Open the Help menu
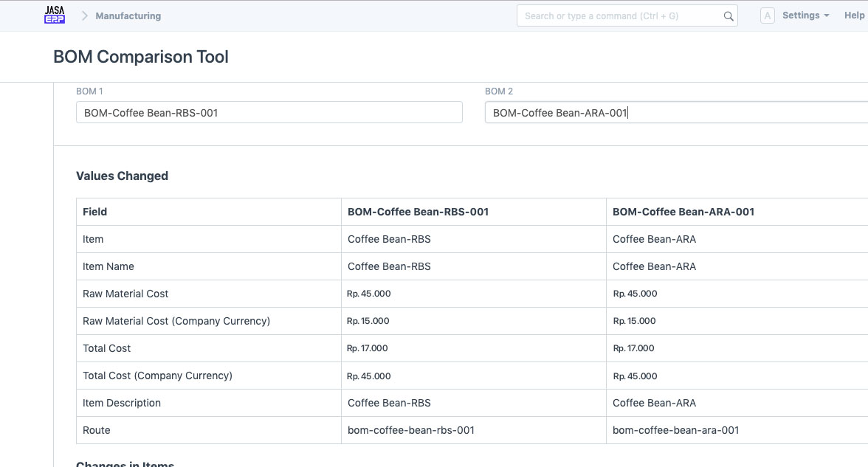 pyautogui.click(x=854, y=15)
